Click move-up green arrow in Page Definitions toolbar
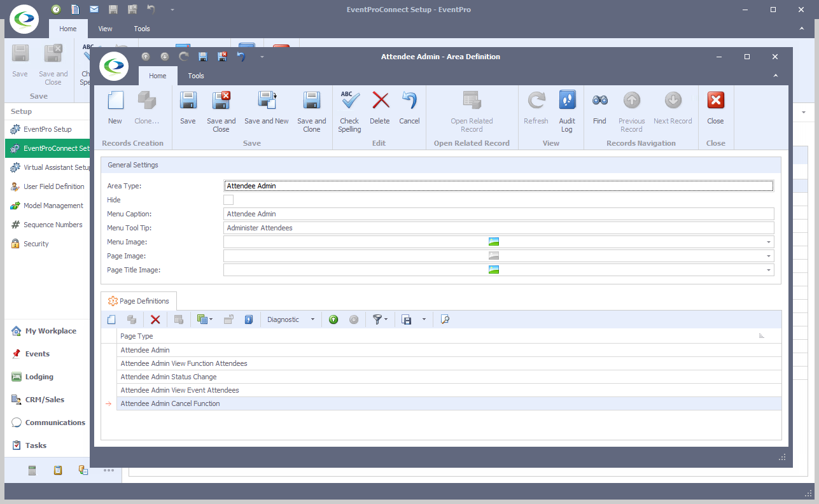 (x=333, y=319)
